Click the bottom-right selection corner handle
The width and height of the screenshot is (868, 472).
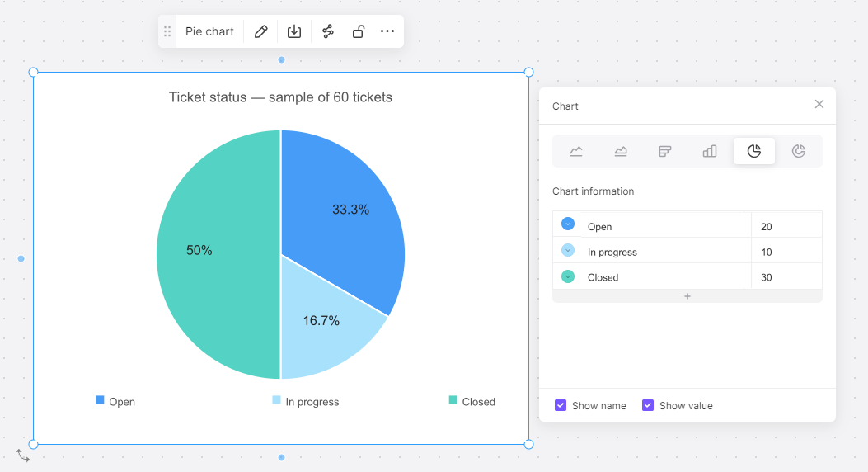coord(528,444)
